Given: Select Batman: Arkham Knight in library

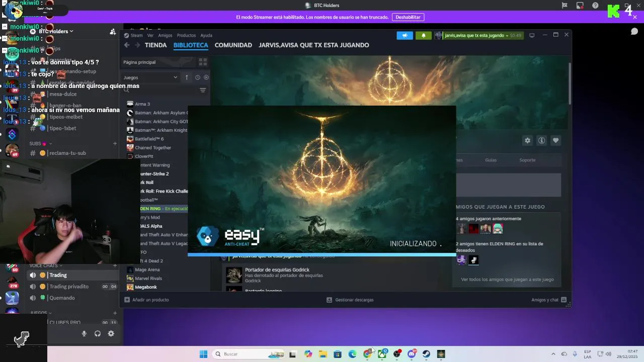Looking at the screenshot, I should [157, 130].
